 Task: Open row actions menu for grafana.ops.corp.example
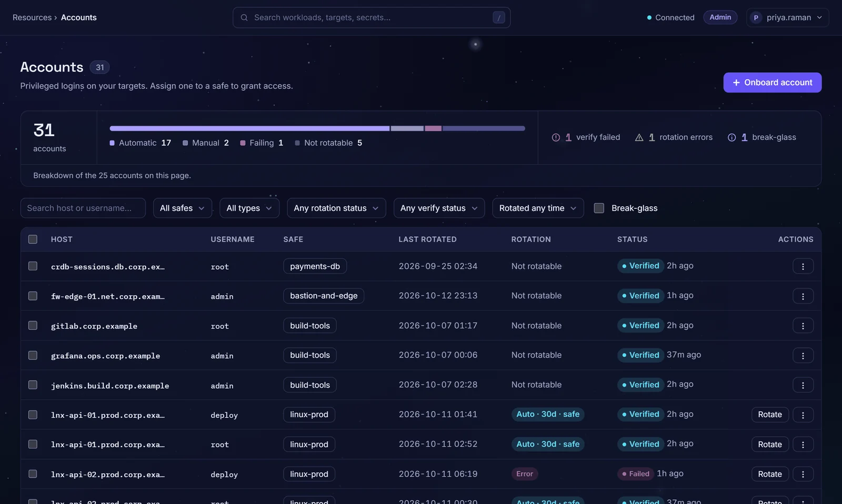click(803, 356)
